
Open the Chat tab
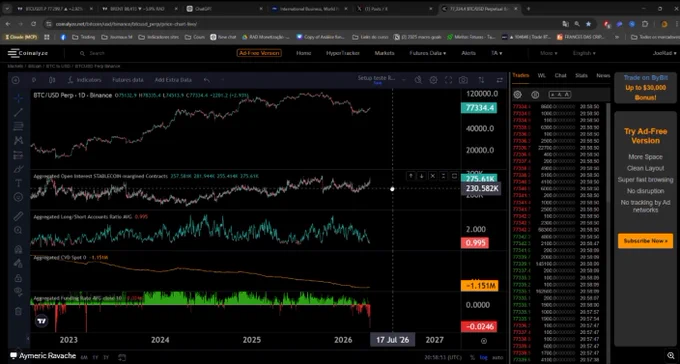click(x=560, y=75)
